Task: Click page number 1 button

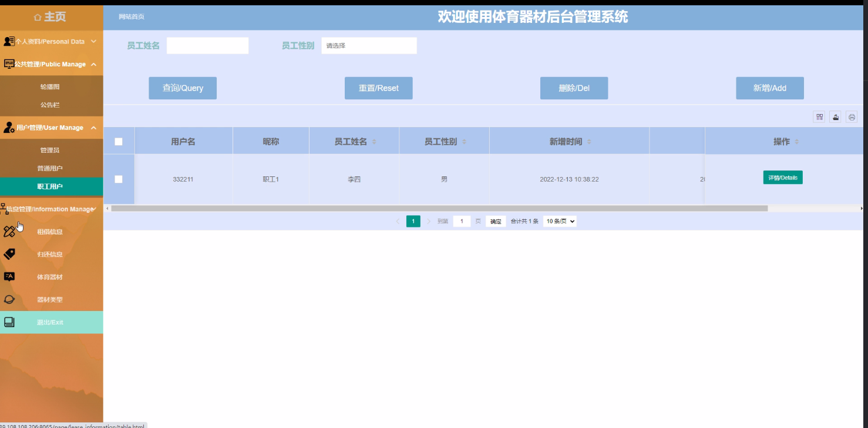Action: click(413, 222)
